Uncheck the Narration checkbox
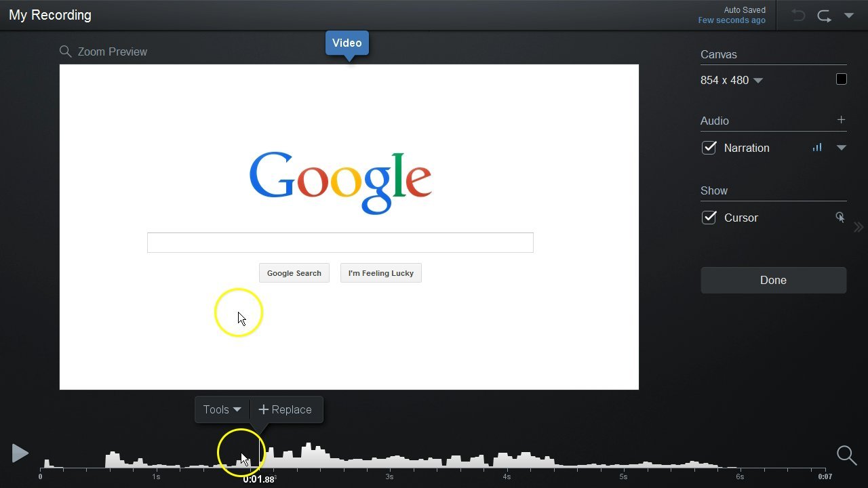868x488 pixels. [709, 148]
